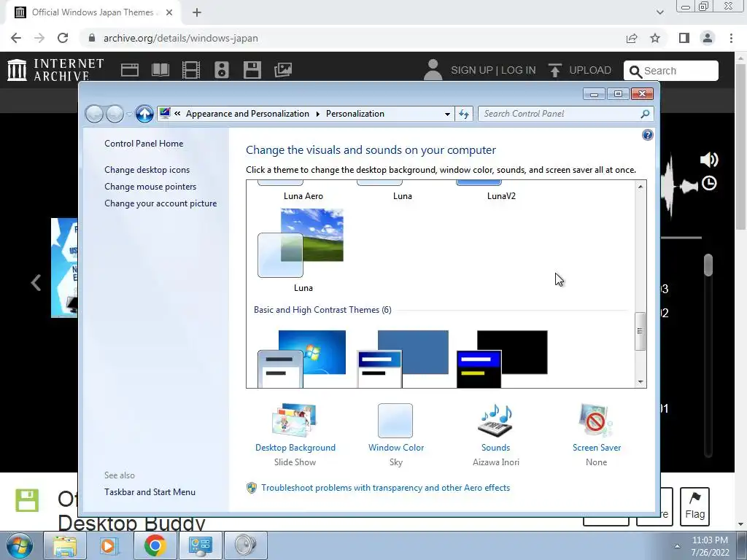This screenshot has height=560, width=747.
Task: Select the Windows Classic theme thumbnail
Action: click(x=403, y=359)
